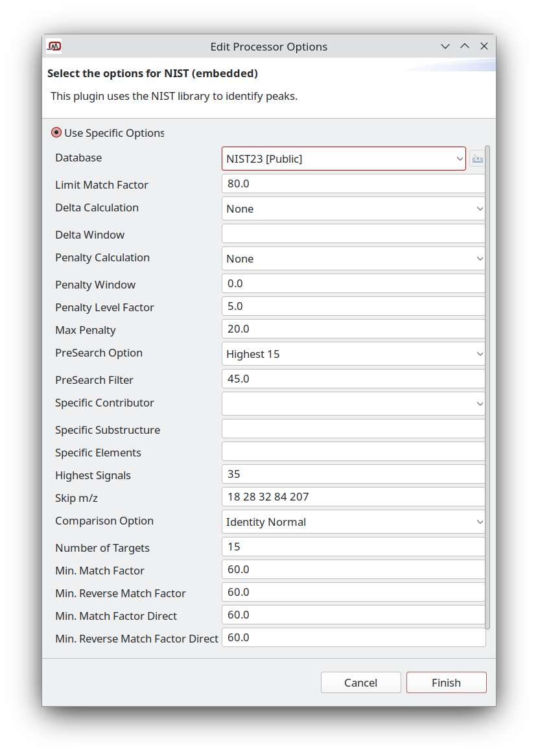538x756 pixels.
Task: Click the OpenChrom logo in the title bar
Action: coord(54,46)
